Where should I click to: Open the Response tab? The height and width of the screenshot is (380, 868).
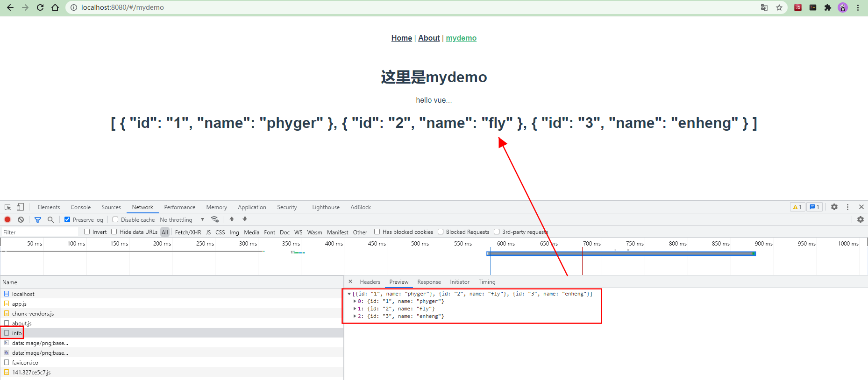(x=429, y=282)
